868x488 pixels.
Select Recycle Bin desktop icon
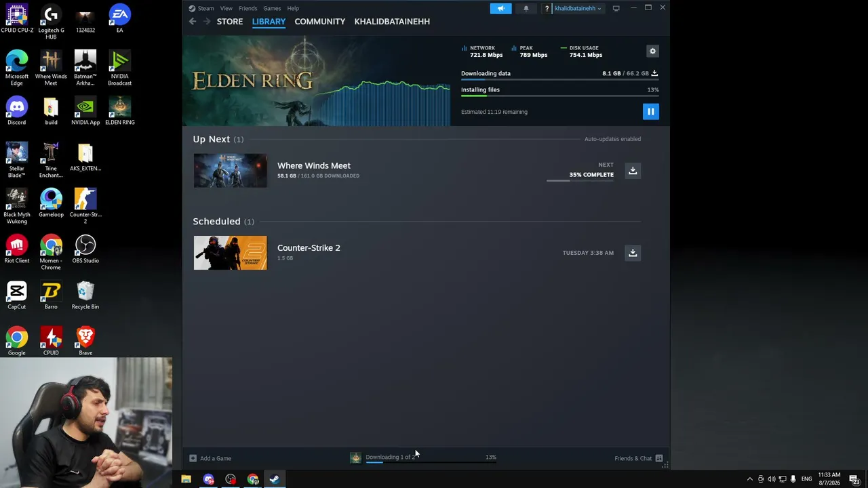(85, 296)
